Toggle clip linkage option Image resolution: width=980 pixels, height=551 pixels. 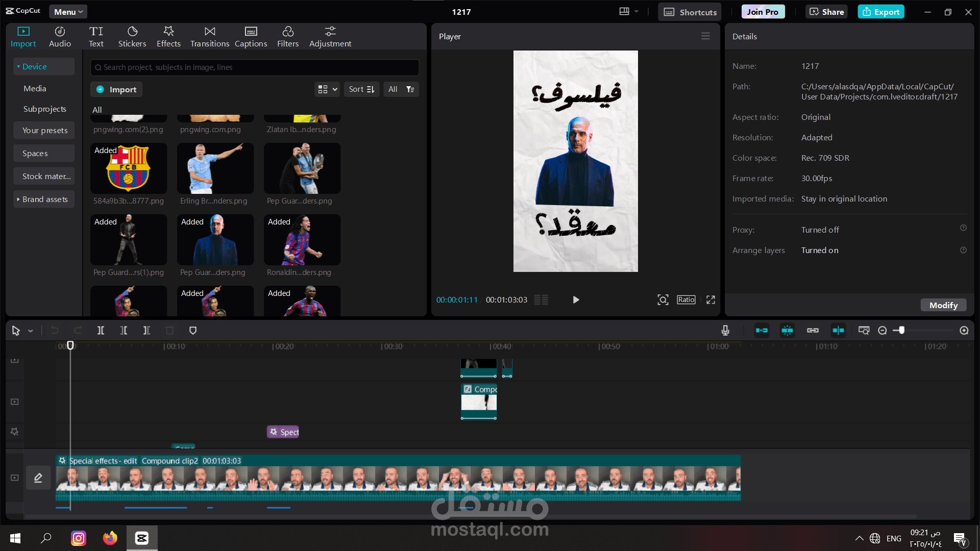point(813,331)
